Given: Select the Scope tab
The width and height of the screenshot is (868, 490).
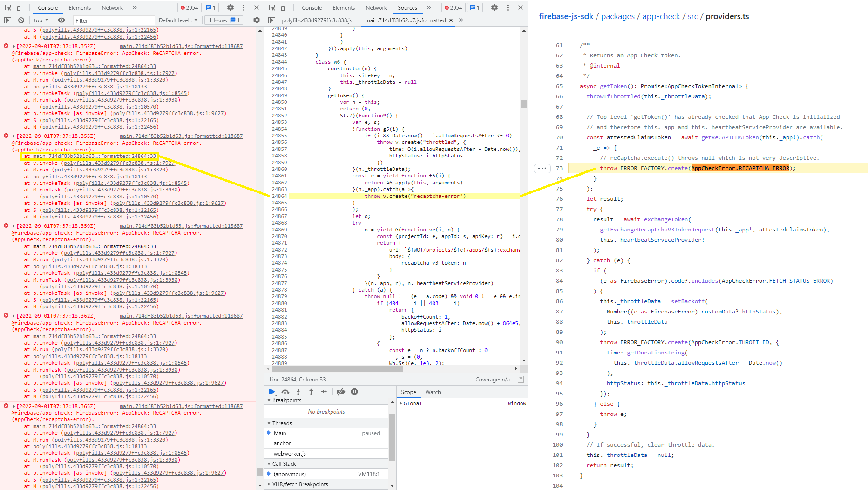Looking at the screenshot, I should coord(408,392).
